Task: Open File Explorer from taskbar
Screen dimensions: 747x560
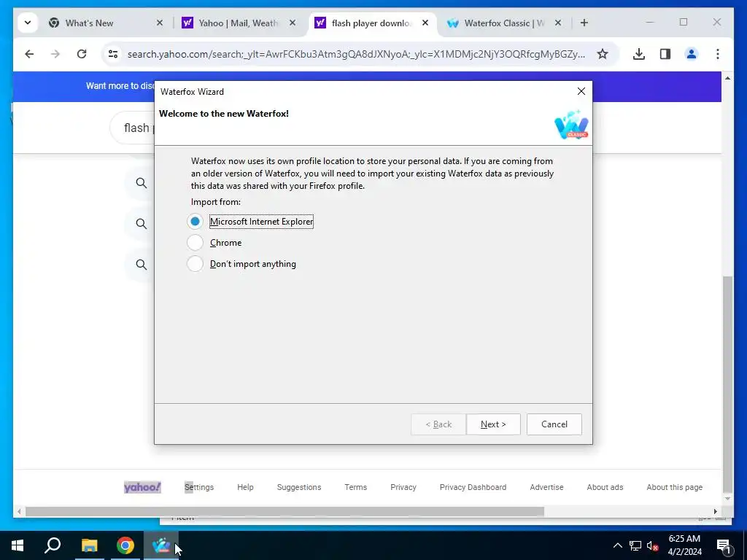Action: click(89, 545)
